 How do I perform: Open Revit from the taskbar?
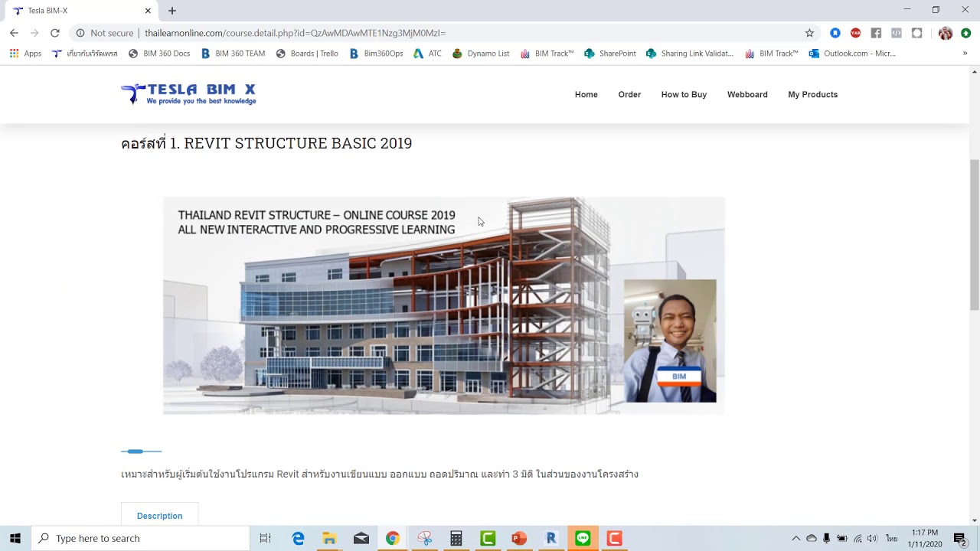click(550, 539)
